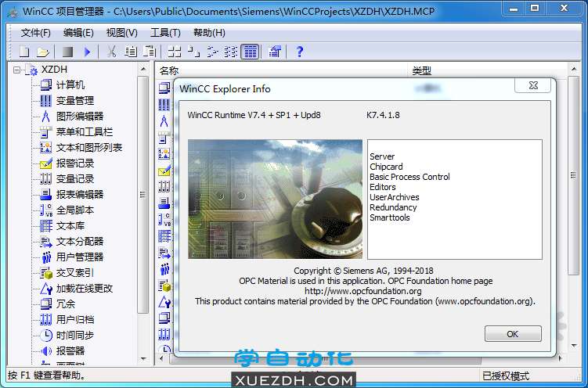Click tree panel scroll down arrow
The width and height of the screenshot is (588, 388).
coord(142,359)
